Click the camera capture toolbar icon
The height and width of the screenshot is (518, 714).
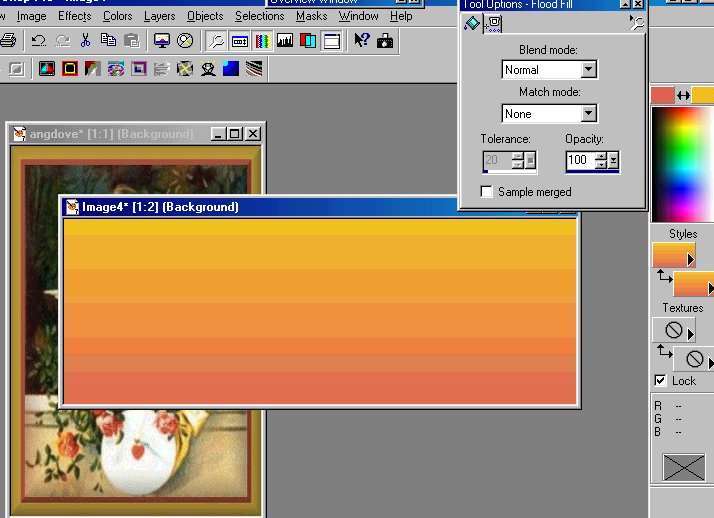tap(385, 41)
